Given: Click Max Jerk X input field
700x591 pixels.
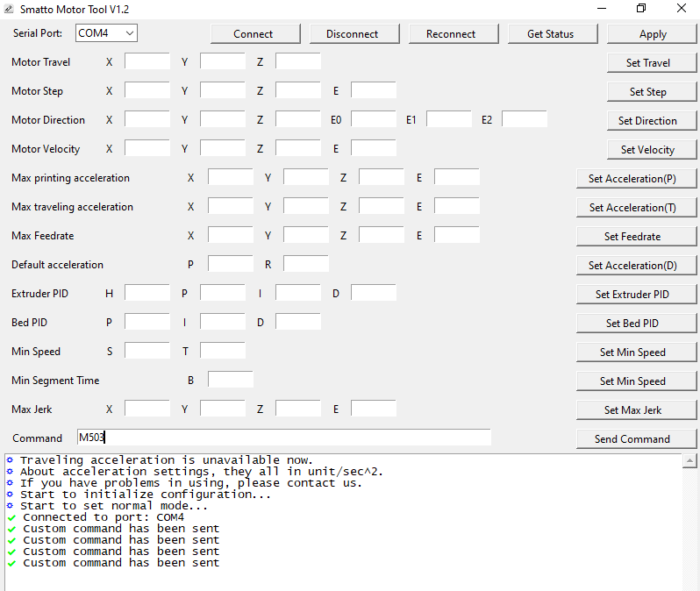Looking at the screenshot, I should click(147, 409).
